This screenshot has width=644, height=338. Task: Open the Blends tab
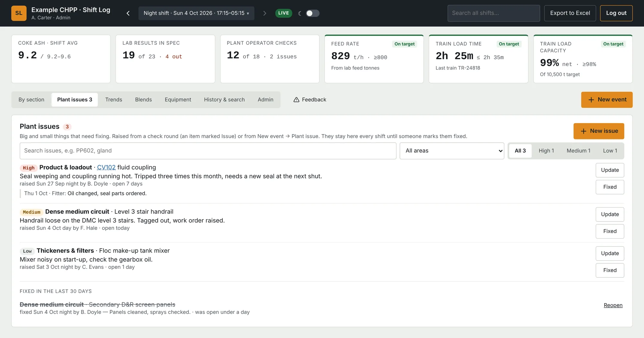click(x=143, y=100)
